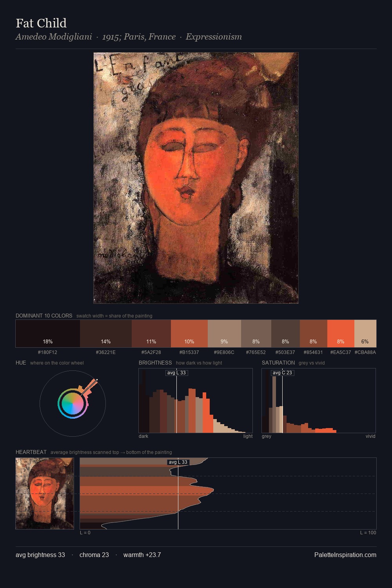Select the #36221E swatch

click(106, 334)
